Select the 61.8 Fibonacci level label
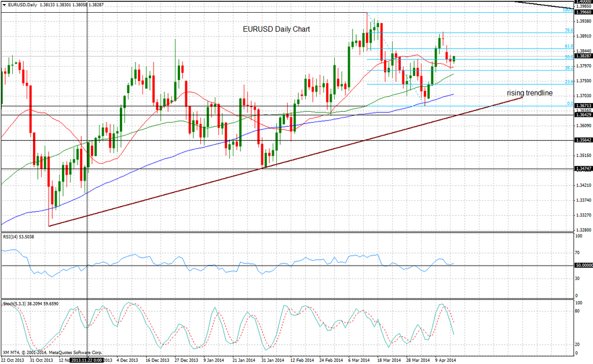Screen dimensions: 593x364 (x=568, y=46)
